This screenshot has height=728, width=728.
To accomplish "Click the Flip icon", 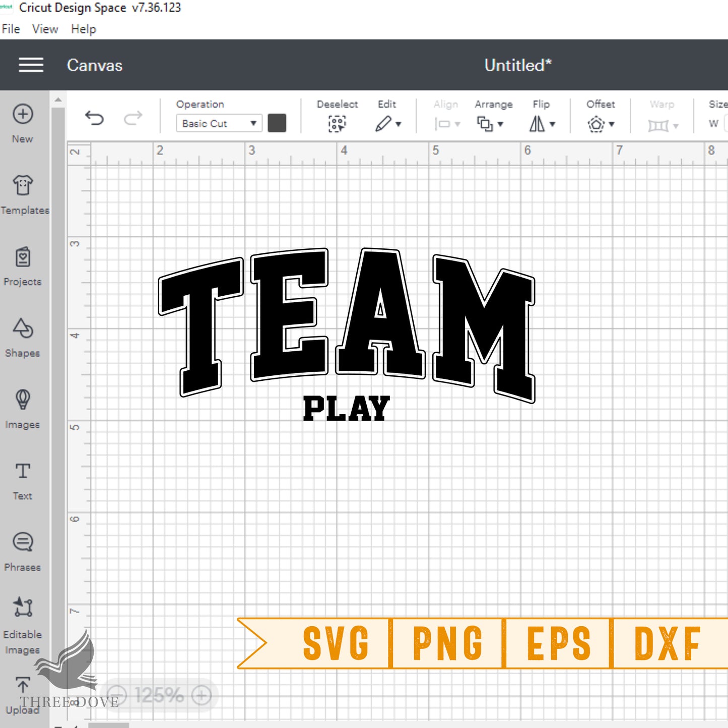I will coord(537,124).
